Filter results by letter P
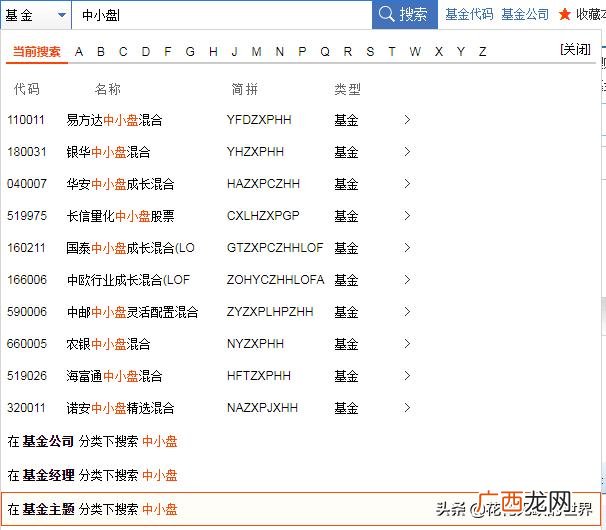Image resolution: width=606 pixels, height=530 pixels. point(302,51)
